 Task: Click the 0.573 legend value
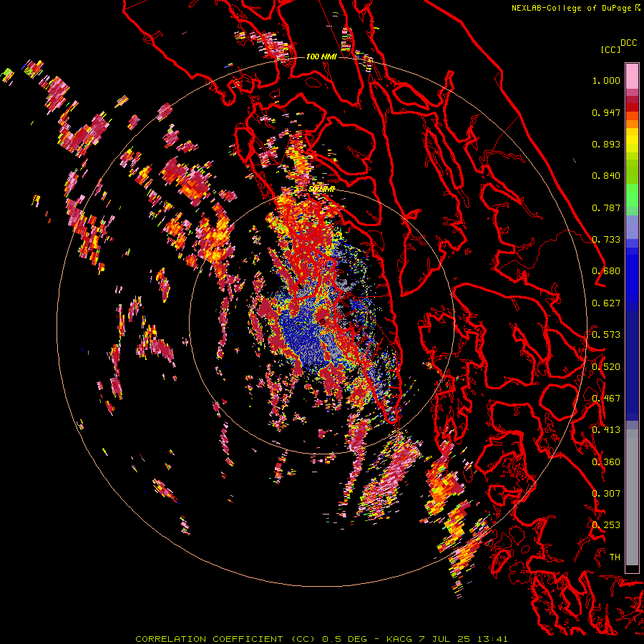coord(606,335)
